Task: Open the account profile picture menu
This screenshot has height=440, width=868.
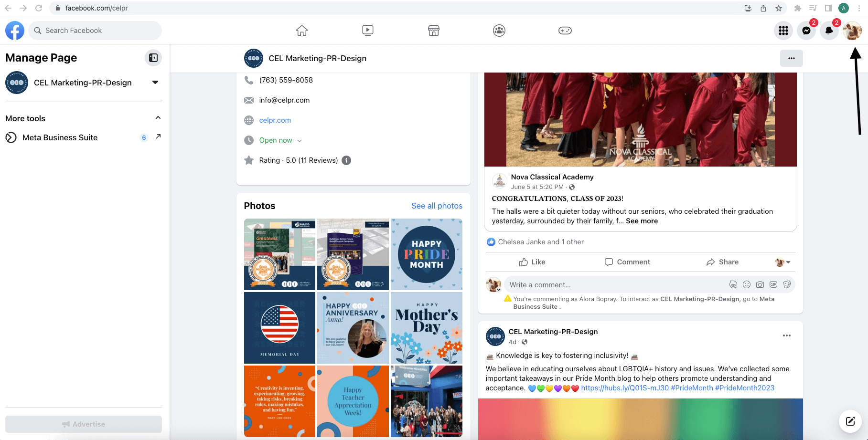Action: pyautogui.click(x=852, y=31)
